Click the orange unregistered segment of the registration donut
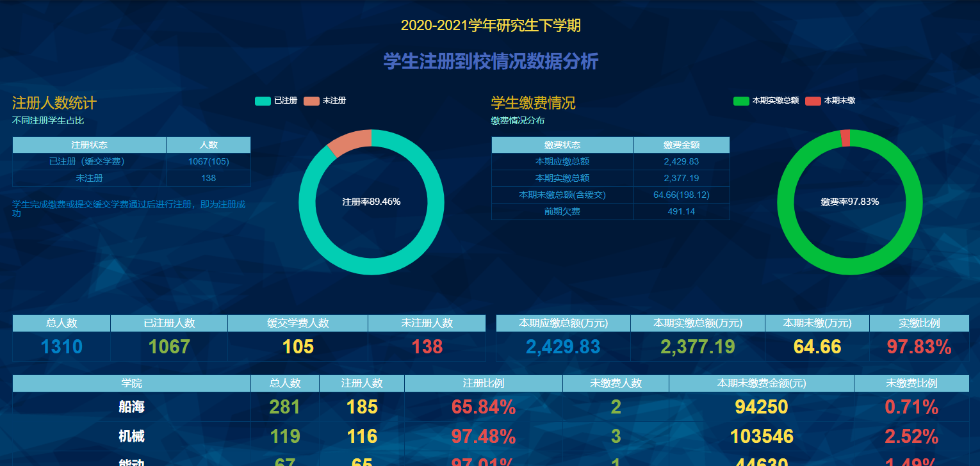 (x=348, y=142)
